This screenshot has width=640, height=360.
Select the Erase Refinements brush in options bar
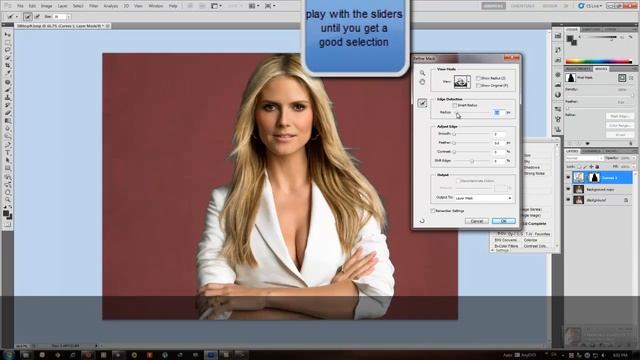(x=37, y=17)
